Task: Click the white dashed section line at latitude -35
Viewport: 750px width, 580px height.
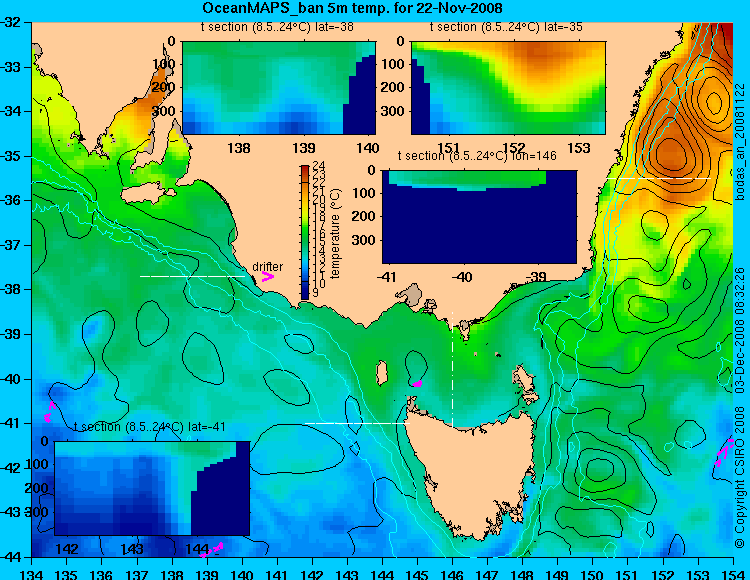Action: (x=659, y=178)
